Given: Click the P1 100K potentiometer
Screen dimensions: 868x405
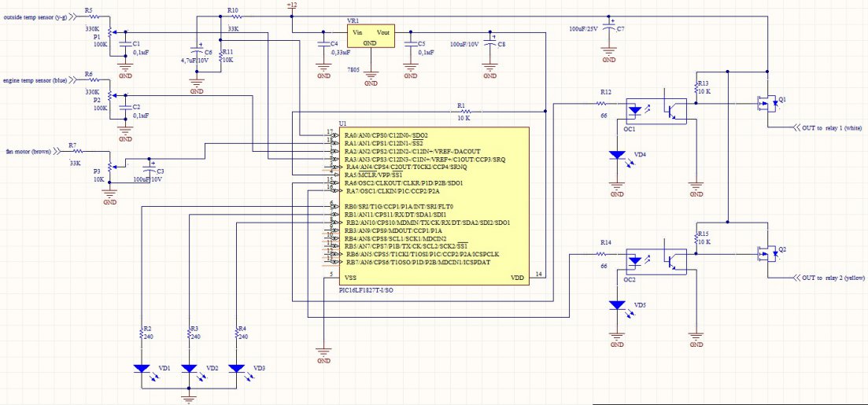Looking at the screenshot, I should [x=110, y=34].
